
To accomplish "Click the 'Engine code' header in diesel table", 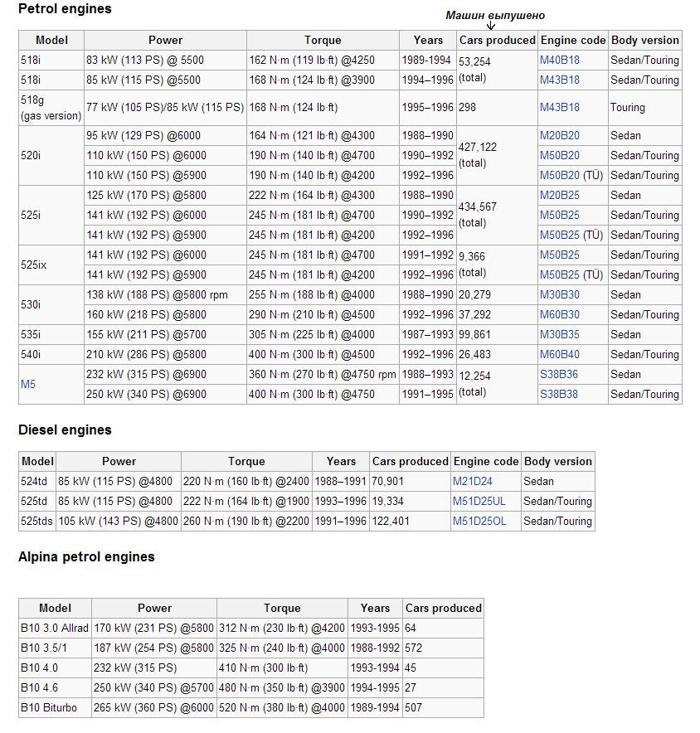I will [x=486, y=462].
